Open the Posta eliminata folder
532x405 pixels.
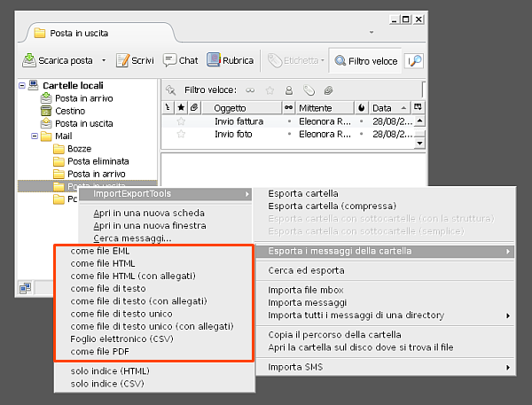(x=98, y=161)
